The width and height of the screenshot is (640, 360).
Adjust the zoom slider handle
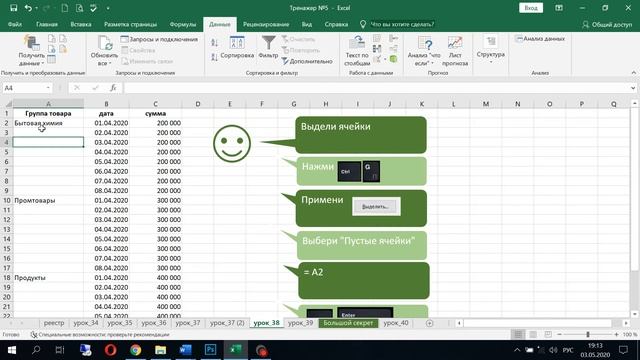[588, 334]
